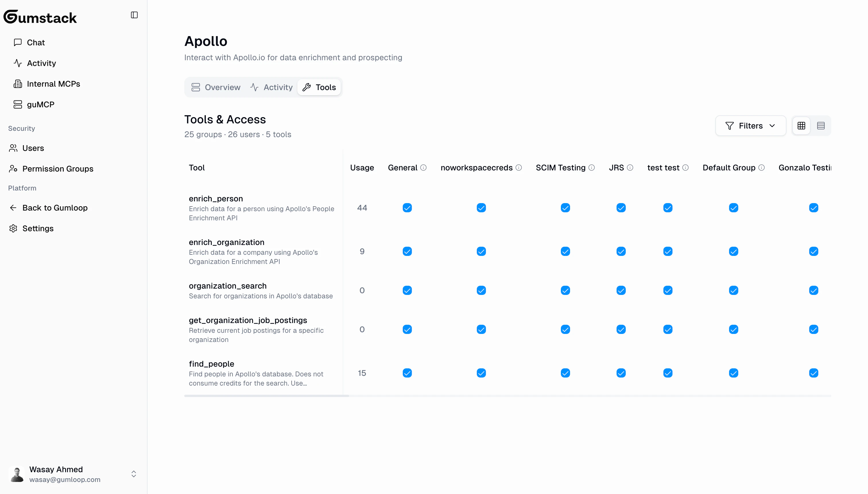
Task: Switch to grid view layout
Action: 801,126
